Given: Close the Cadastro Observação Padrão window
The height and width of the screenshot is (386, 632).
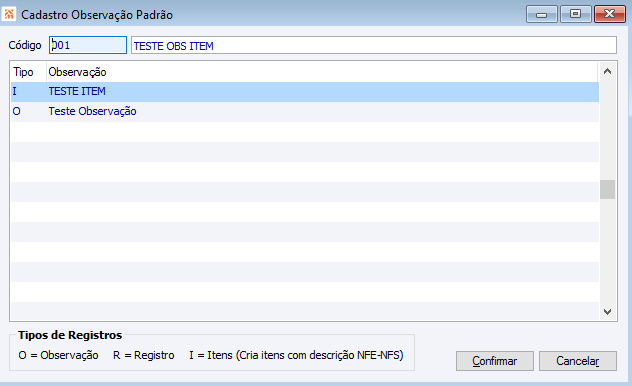Looking at the screenshot, I should (x=610, y=14).
